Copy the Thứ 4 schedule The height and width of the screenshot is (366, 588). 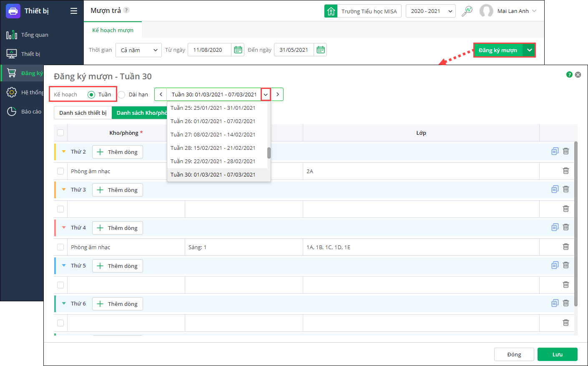click(555, 227)
